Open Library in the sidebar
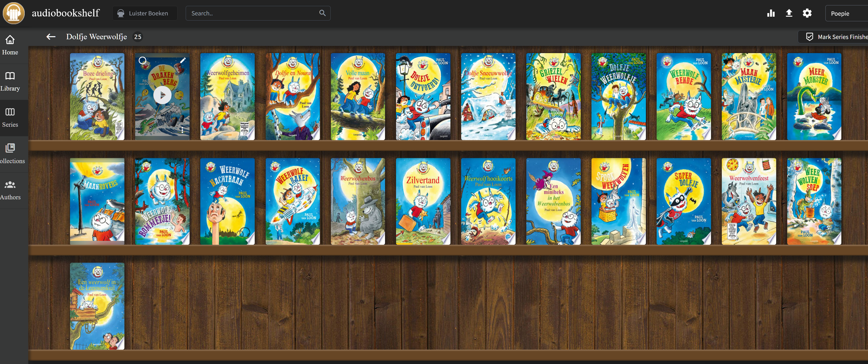868x364 pixels. [10, 82]
